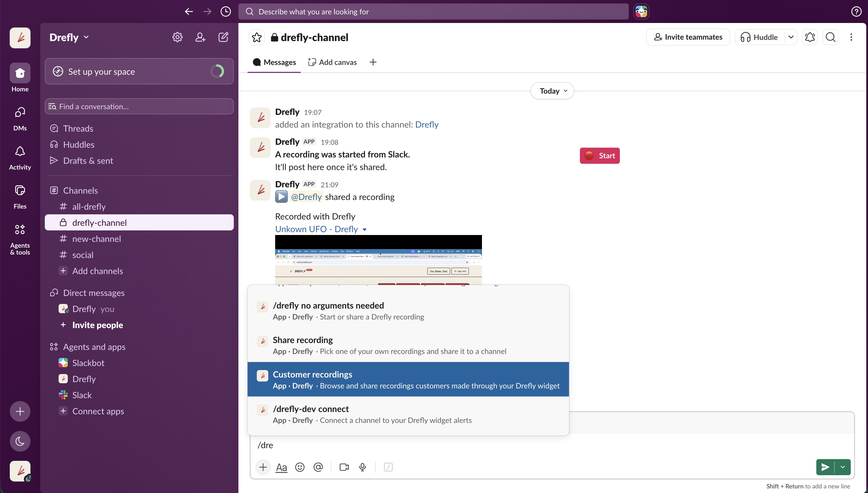868x493 pixels.
Task: Expand the Huddle options chevron
Action: (791, 37)
